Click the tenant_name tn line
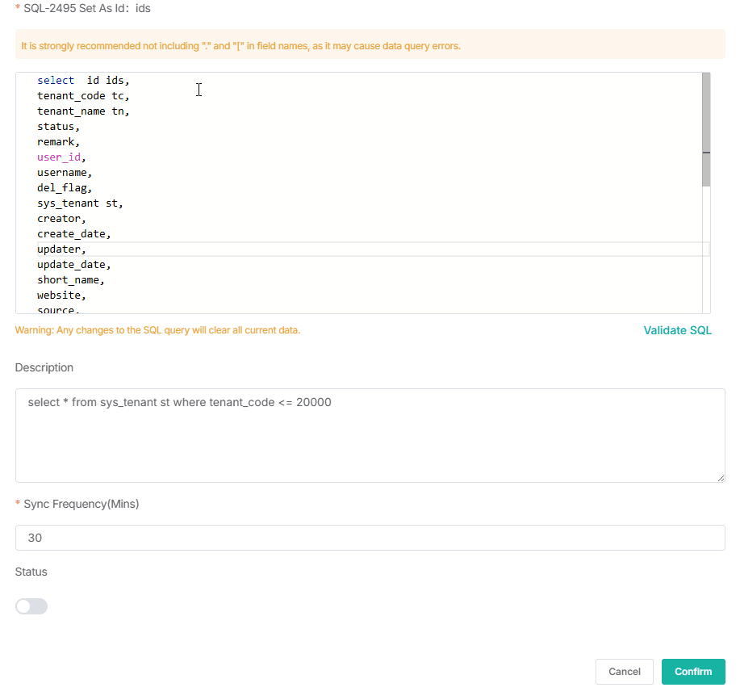 point(82,111)
